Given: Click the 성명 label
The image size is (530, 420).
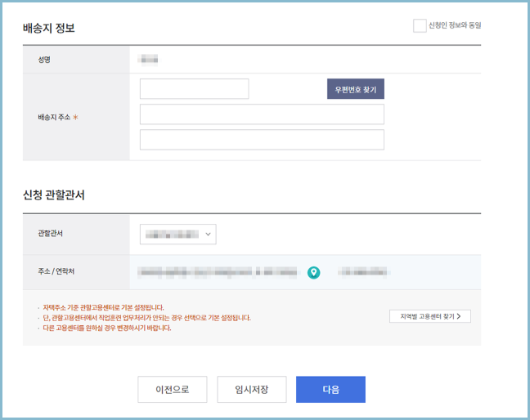Looking at the screenshot, I should [x=44, y=60].
